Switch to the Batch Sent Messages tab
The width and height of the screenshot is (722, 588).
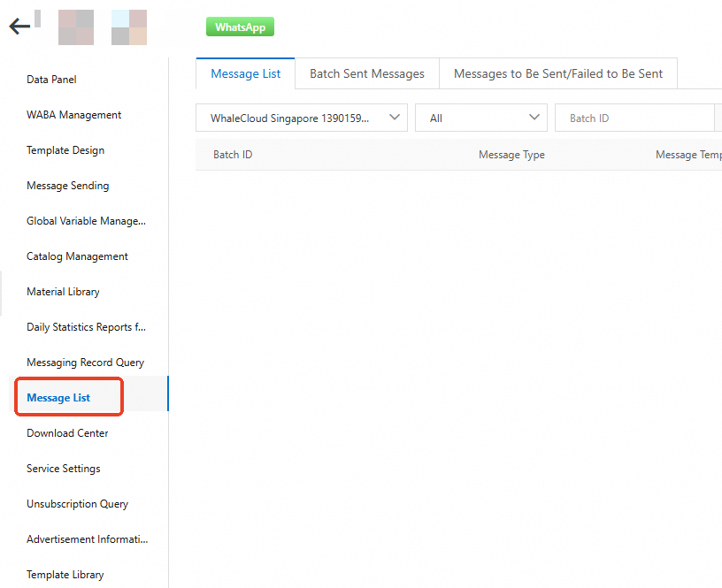point(367,73)
